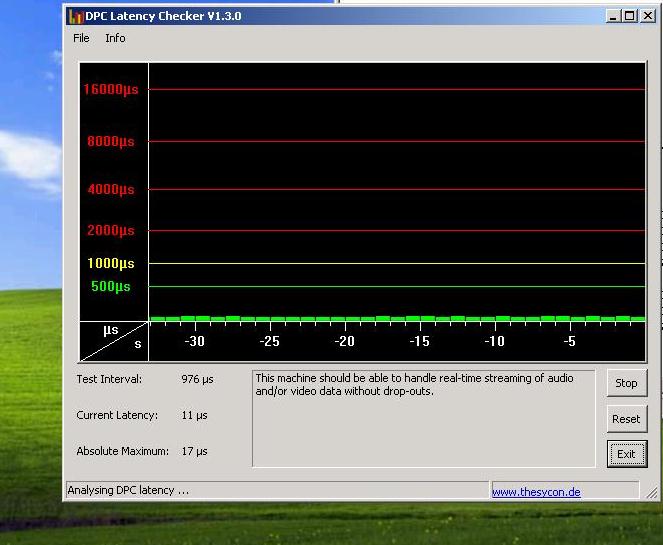Stop the latency analysis
This screenshot has width=663, height=545.
coord(626,383)
